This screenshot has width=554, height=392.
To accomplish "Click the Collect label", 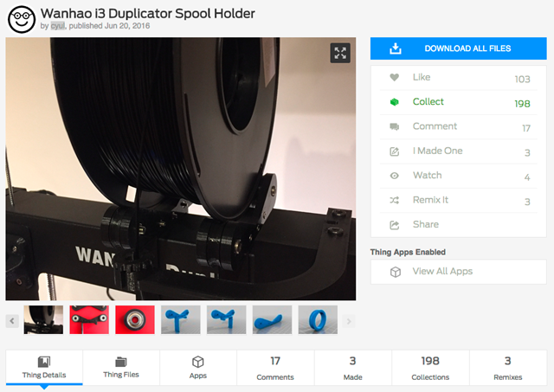I will (x=428, y=102).
